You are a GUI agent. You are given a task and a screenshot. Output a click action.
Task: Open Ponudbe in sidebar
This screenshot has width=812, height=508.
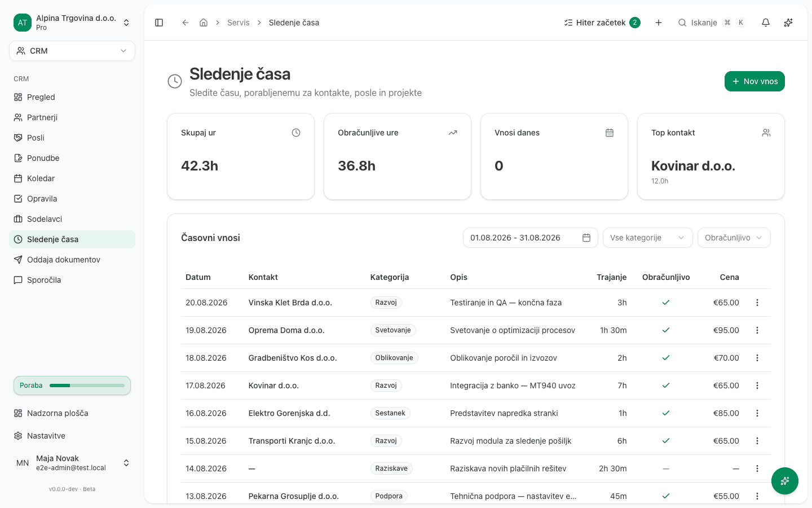(x=72, y=158)
